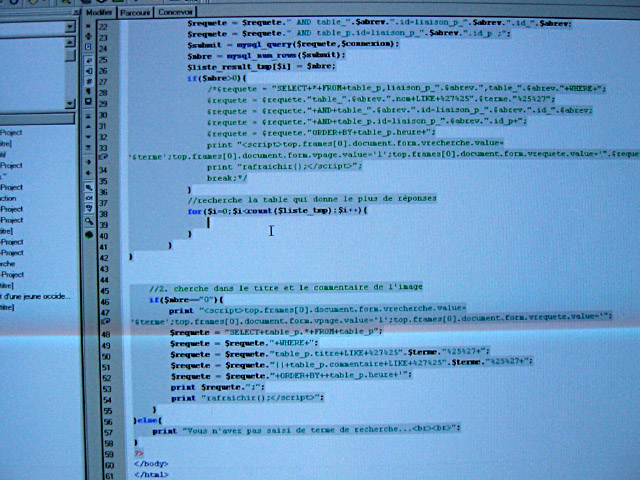The width and height of the screenshot is (640, 480).
Task: Click the green circle icon beside line 40
Action: [x=89, y=235]
